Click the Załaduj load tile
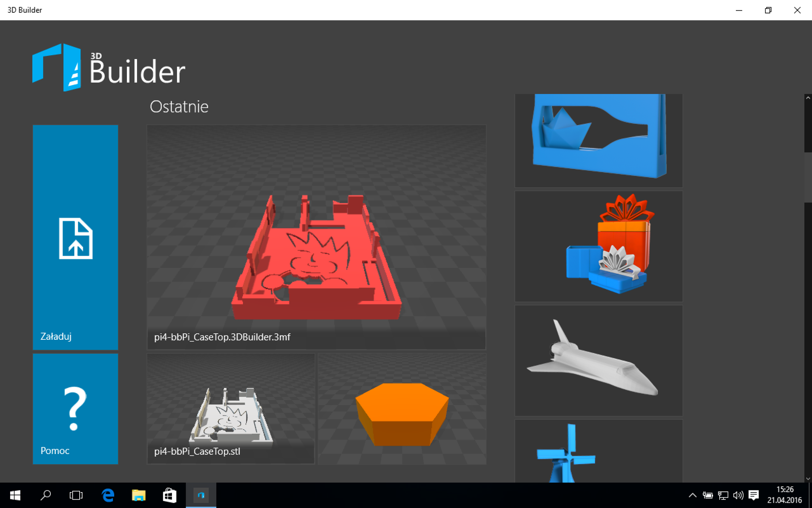The height and width of the screenshot is (508, 812). tap(75, 237)
